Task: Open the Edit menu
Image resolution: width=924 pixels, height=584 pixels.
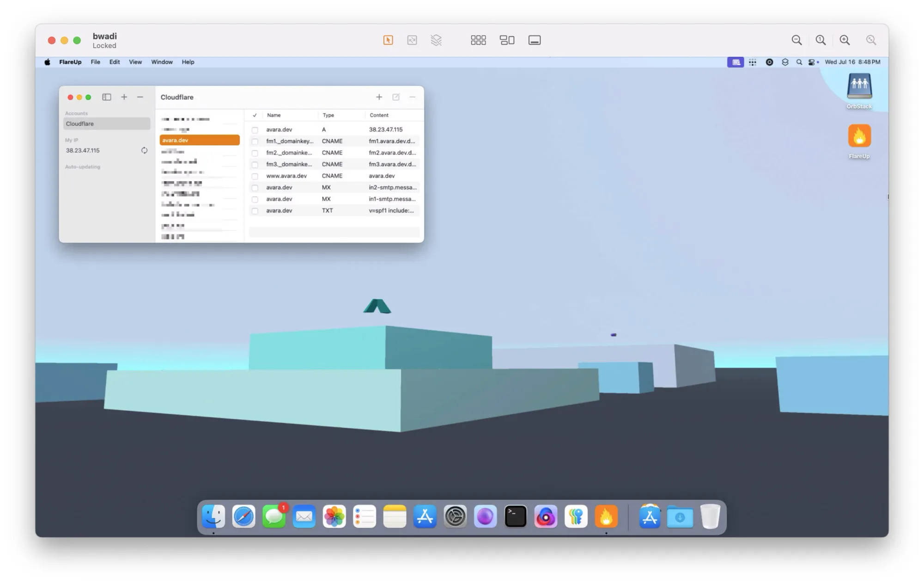Action: (x=114, y=62)
